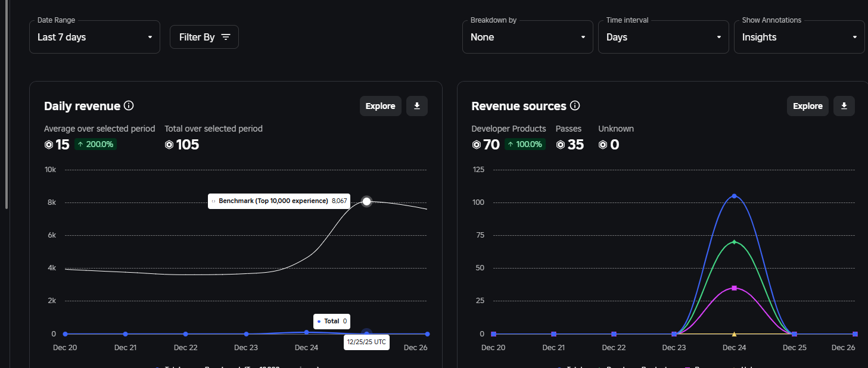Screen dimensions: 868x368
Task: Click the Robux icon beside Passes 35
Action: 561,145
